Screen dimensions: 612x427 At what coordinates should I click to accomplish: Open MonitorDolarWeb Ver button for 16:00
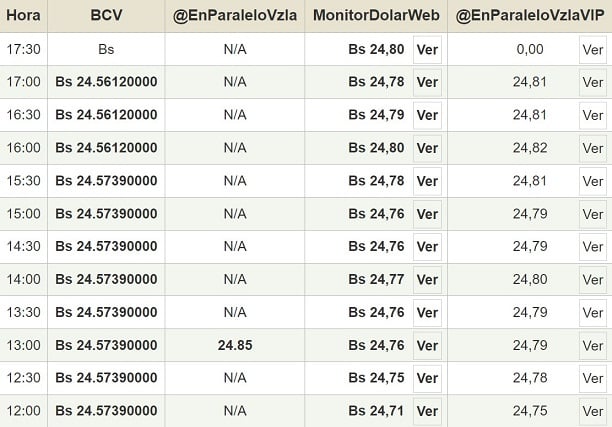click(x=427, y=148)
